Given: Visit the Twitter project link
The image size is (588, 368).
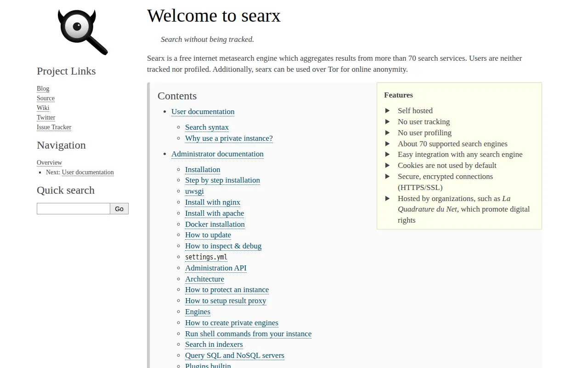Looking at the screenshot, I should click(x=46, y=117).
